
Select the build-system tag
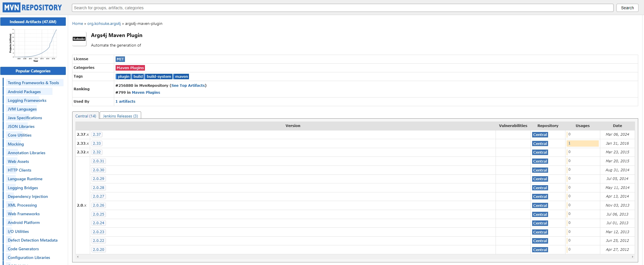coord(159,76)
